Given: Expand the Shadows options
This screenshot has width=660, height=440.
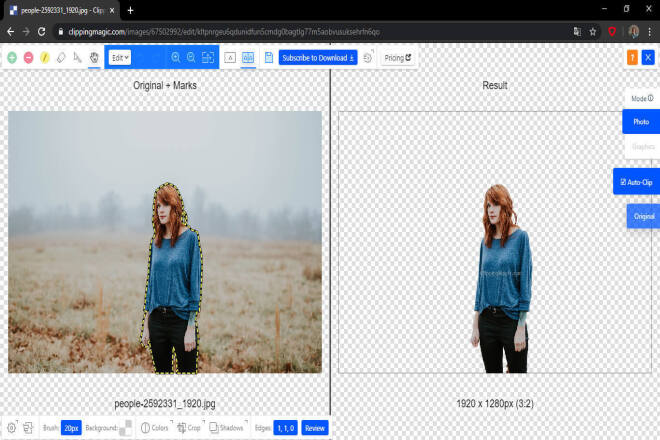Looking at the screenshot, I should (x=227, y=428).
